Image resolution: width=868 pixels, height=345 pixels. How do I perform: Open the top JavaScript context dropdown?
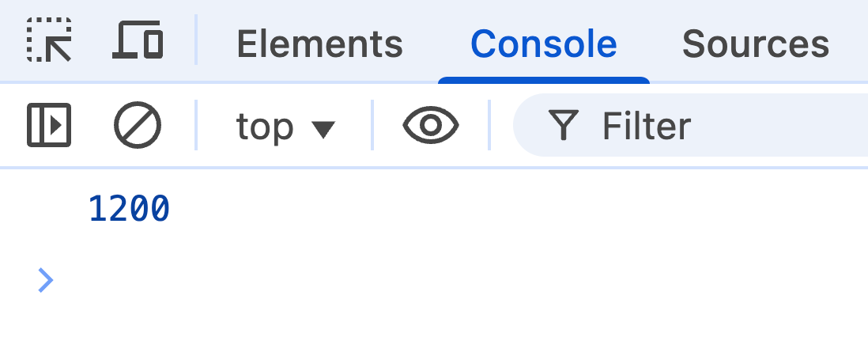point(285,126)
